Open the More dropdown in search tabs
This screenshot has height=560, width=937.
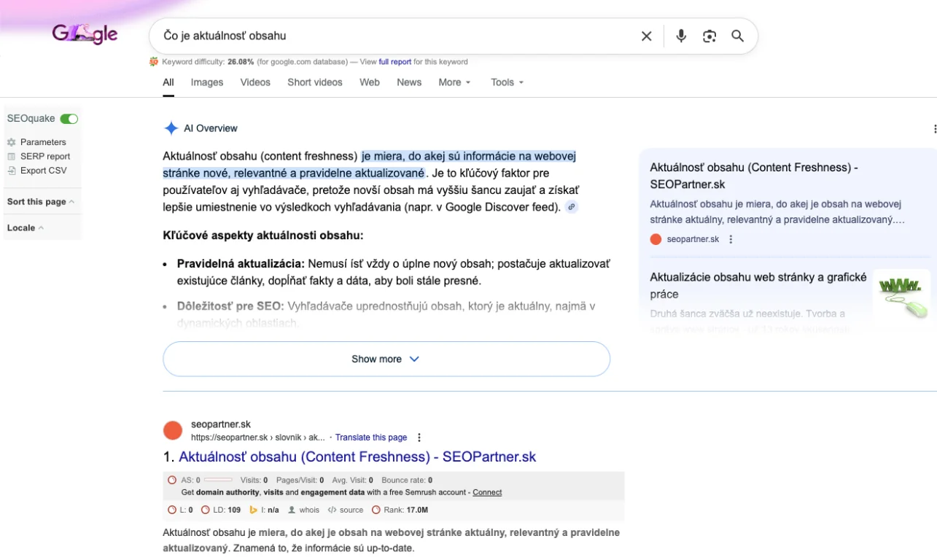point(454,82)
